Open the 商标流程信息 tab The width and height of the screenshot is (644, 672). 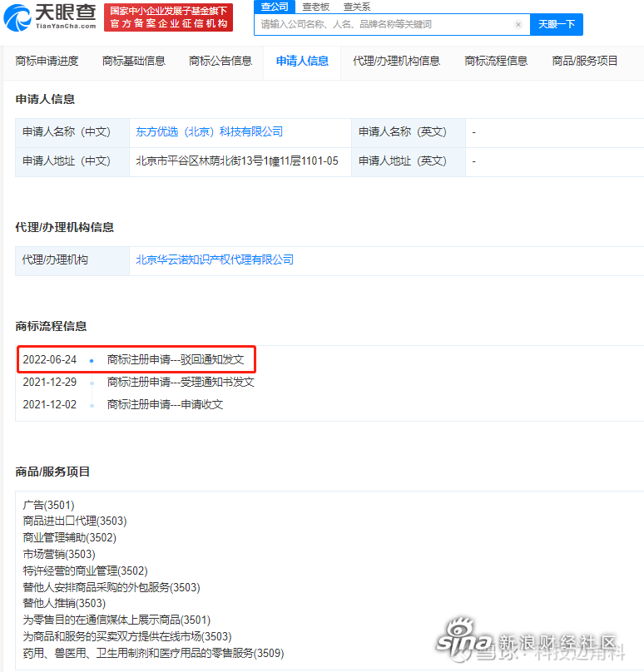click(496, 62)
